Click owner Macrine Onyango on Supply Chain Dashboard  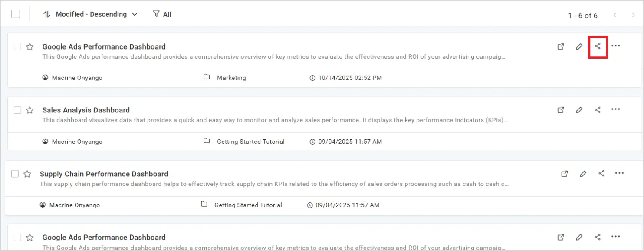pyautogui.click(x=75, y=205)
